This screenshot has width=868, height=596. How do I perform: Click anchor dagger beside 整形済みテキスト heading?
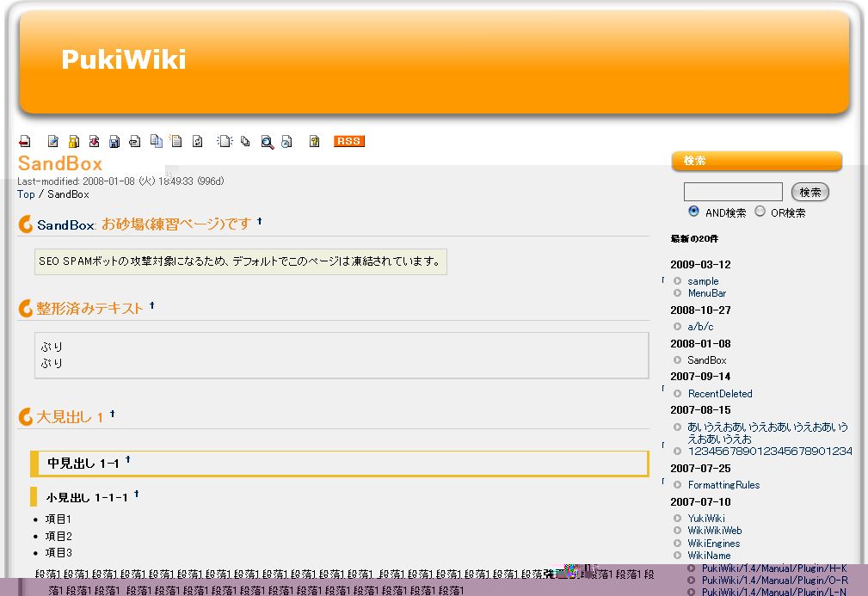152,305
